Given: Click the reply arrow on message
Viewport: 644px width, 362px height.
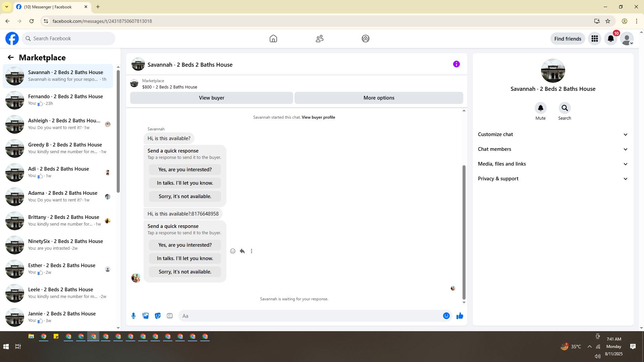Looking at the screenshot, I should coord(242,251).
